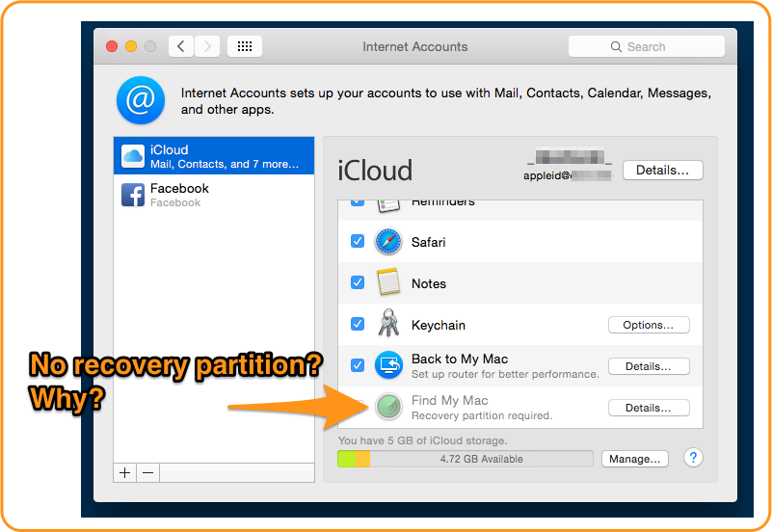The image size is (772, 532).
Task: Click Manage iCloud storage button
Action: tap(634, 459)
